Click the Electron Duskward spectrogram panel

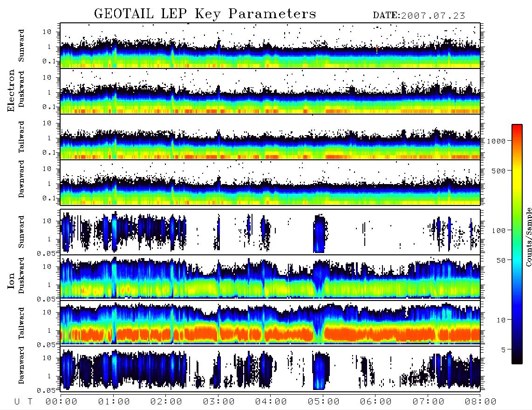270,91
